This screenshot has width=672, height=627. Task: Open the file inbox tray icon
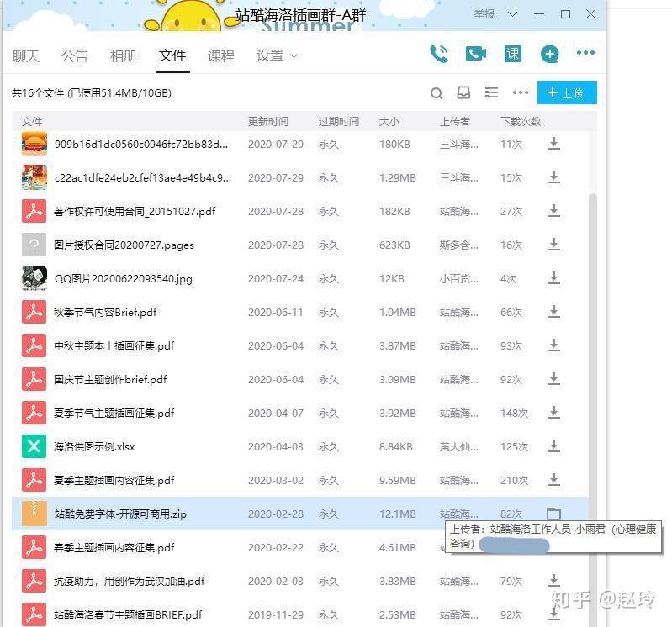(x=463, y=92)
